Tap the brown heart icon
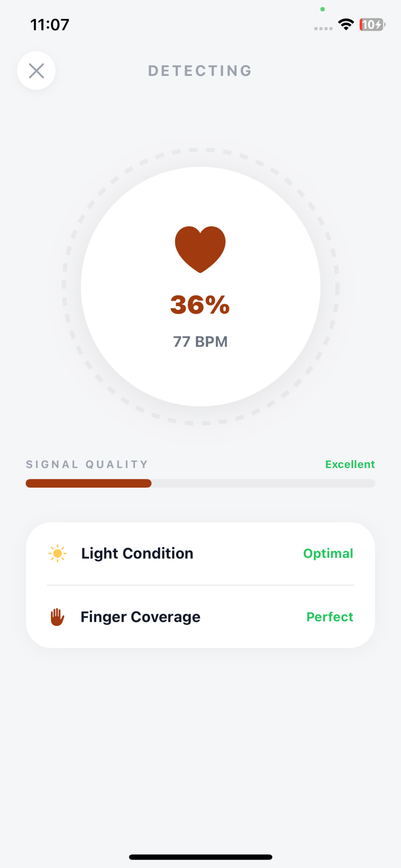The image size is (401, 868). [x=200, y=249]
